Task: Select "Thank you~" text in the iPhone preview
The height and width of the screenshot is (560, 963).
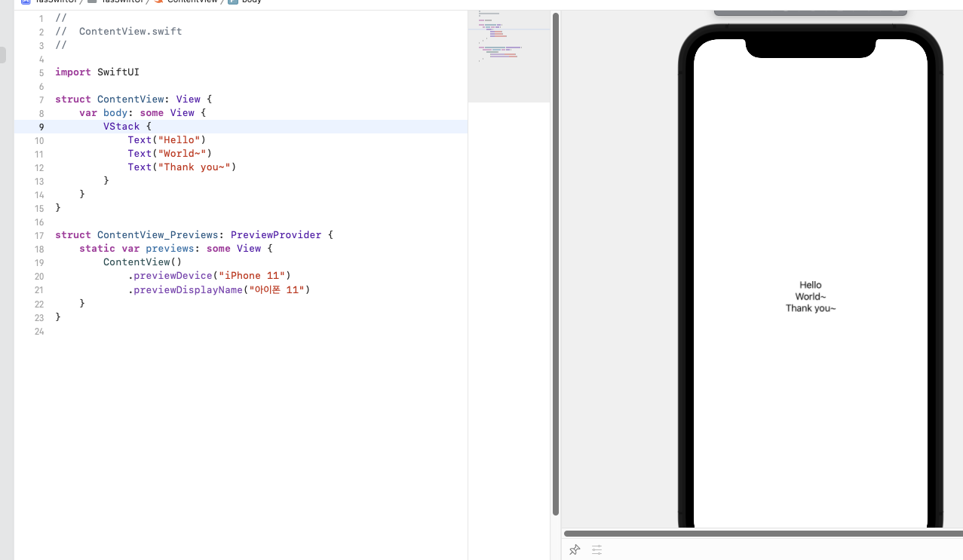Action: [811, 308]
